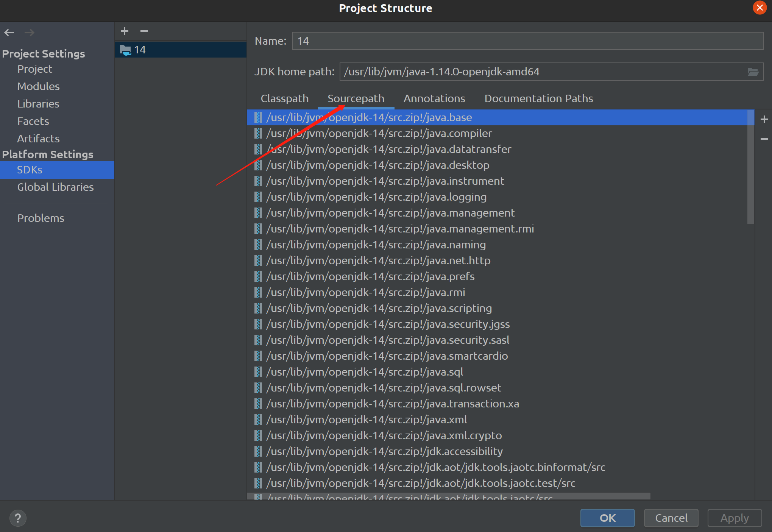Image resolution: width=772 pixels, height=532 pixels.
Task: Select the jdk.accessibility source path entry
Action: [x=382, y=451]
